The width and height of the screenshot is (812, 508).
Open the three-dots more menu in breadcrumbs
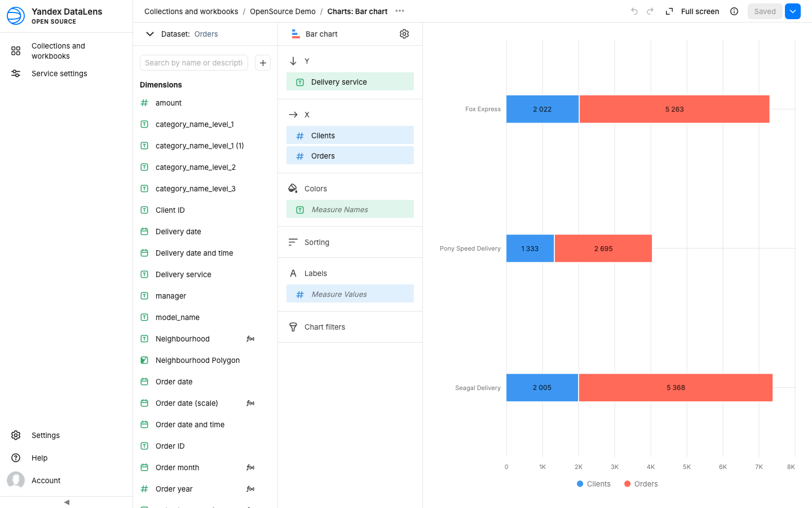(x=400, y=11)
